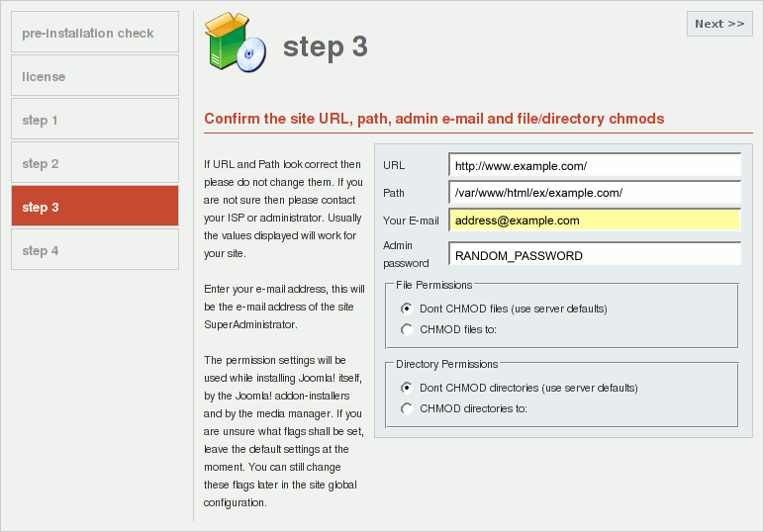This screenshot has height=532, width=764.
Task: Click the File Permissions group label
Action: (x=434, y=285)
